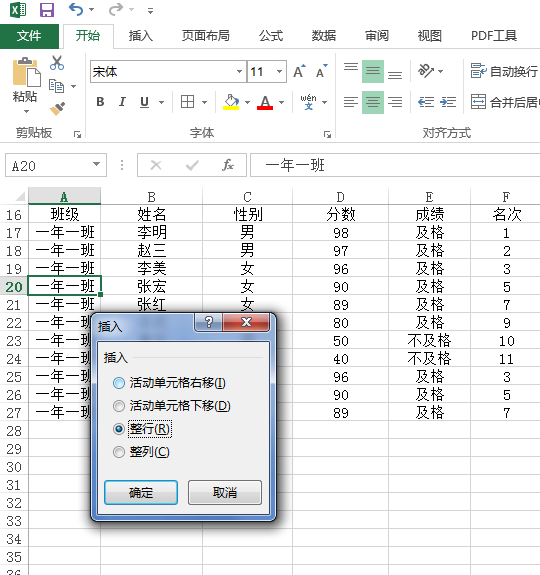Open the clipboard group dialog launcher
This screenshot has width=540, height=575.
point(77,135)
